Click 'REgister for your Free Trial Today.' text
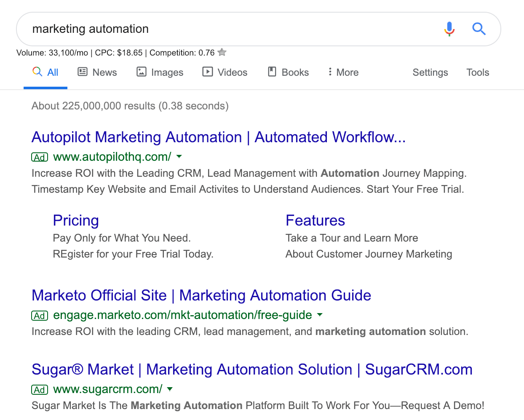Screen dimensions: 524x420 click(x=133, y=254)
